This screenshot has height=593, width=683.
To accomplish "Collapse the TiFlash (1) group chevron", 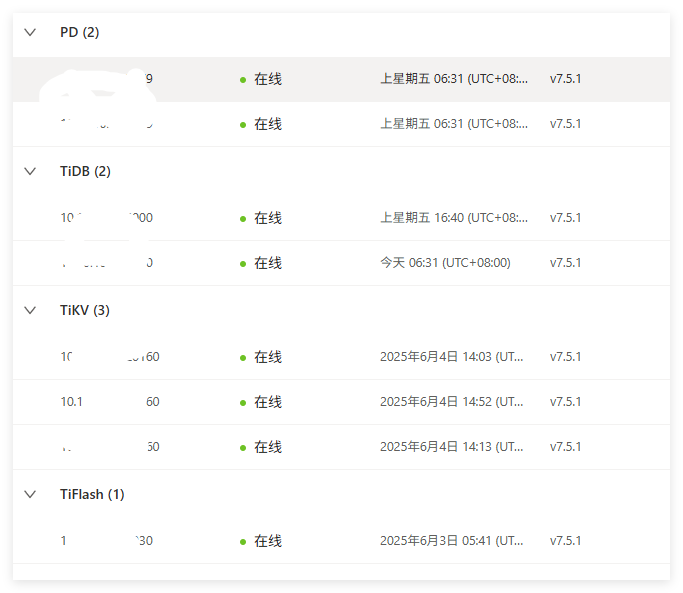I will (x=30, y=494).
